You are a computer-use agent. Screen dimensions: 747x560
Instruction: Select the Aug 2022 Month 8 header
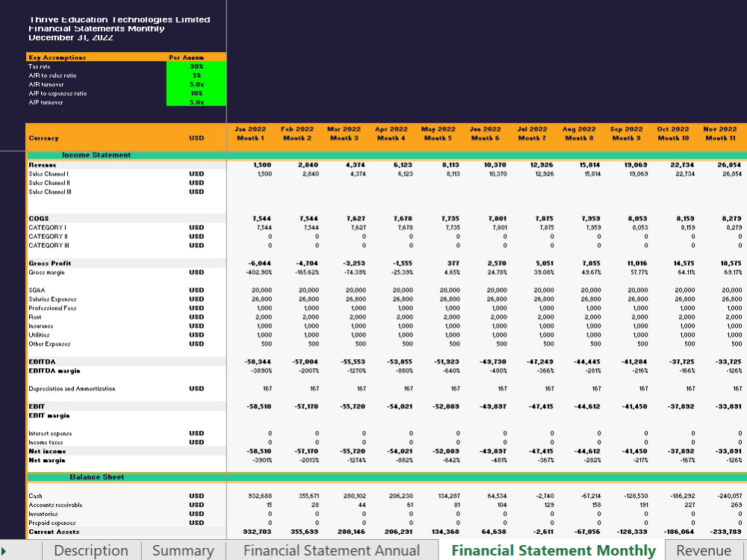click(x=579, y=134)
